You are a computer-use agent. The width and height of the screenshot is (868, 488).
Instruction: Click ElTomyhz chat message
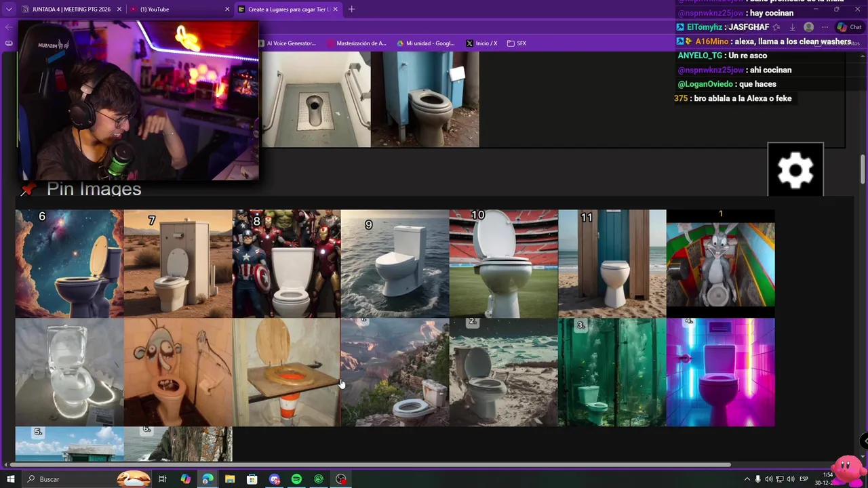pos(723,27)
